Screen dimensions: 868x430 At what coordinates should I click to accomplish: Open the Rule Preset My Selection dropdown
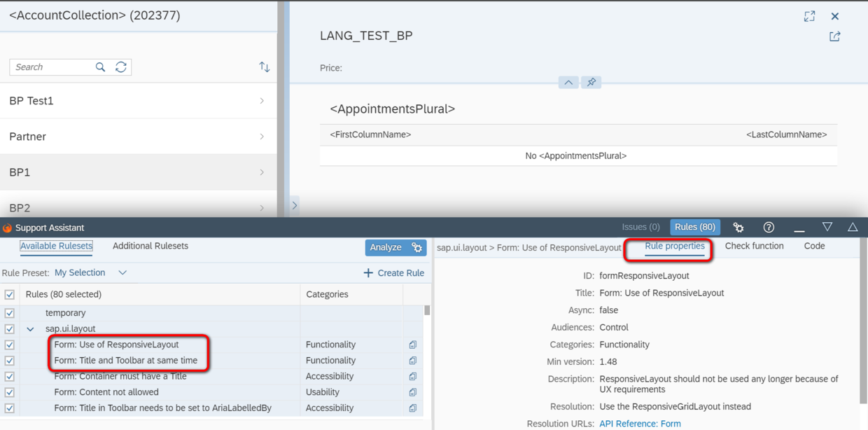(x=91, y=272)
